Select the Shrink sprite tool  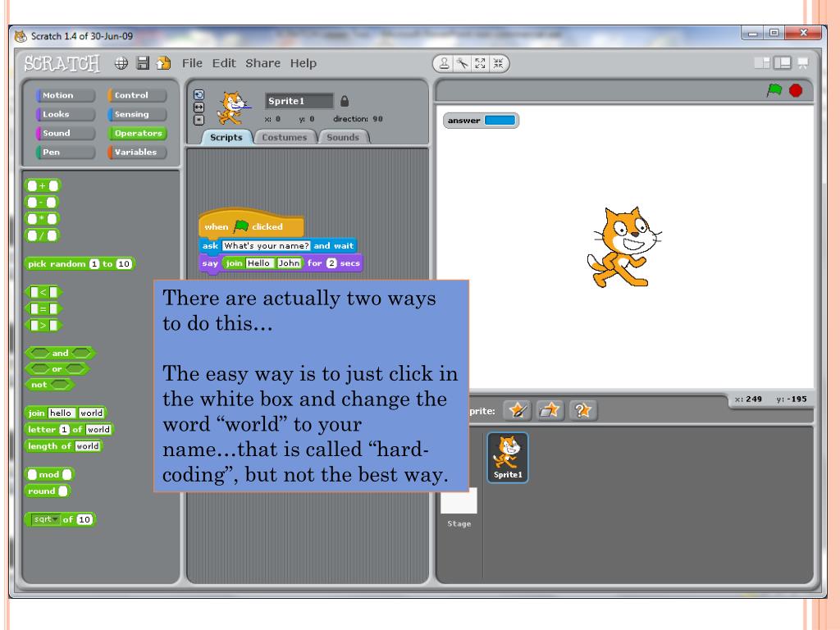coord(498,64)
